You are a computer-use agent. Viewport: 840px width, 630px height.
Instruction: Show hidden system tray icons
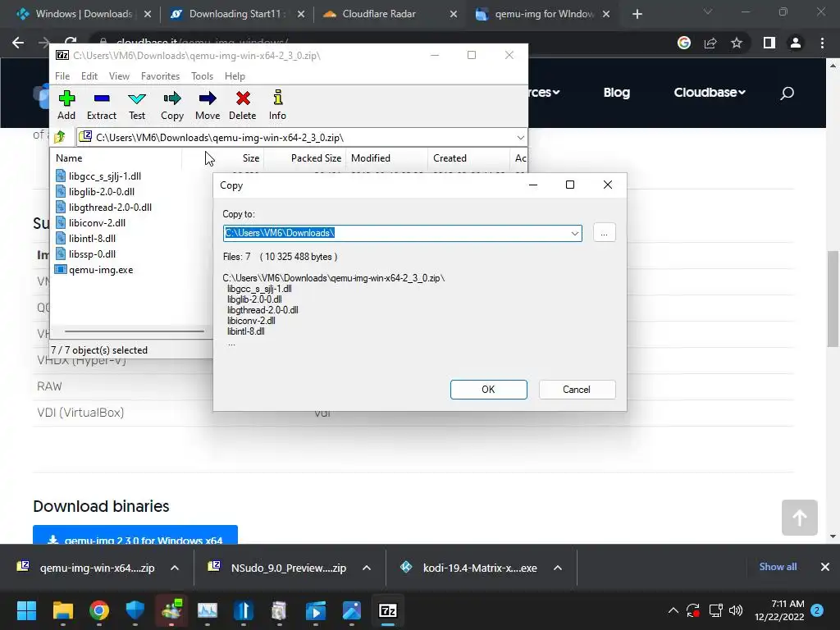(673, 610)
